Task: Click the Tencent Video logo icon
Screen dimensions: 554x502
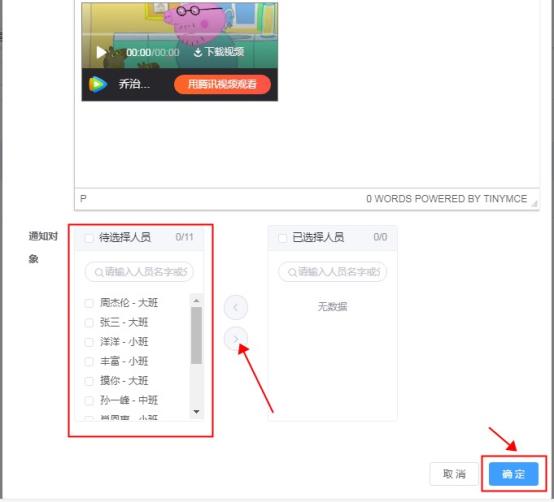Action: (98, 84)
